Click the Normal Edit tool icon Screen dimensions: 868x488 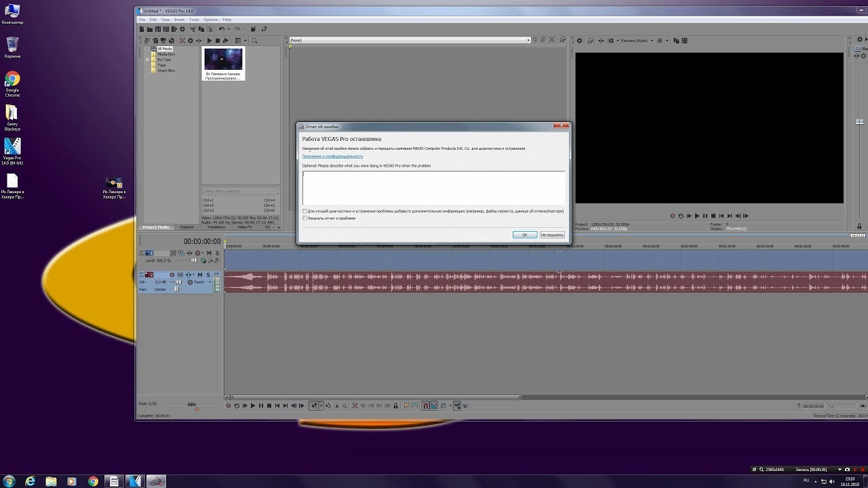coord(314,406)
